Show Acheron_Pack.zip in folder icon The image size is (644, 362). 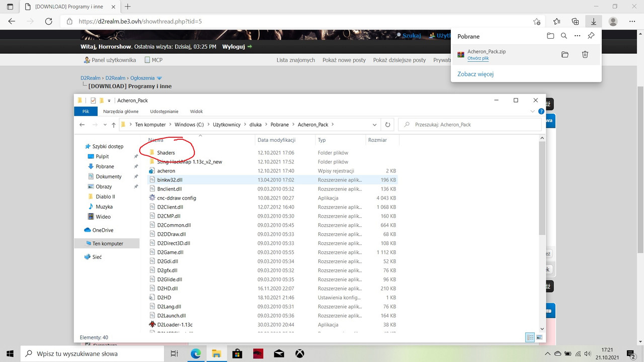(565, 54)
